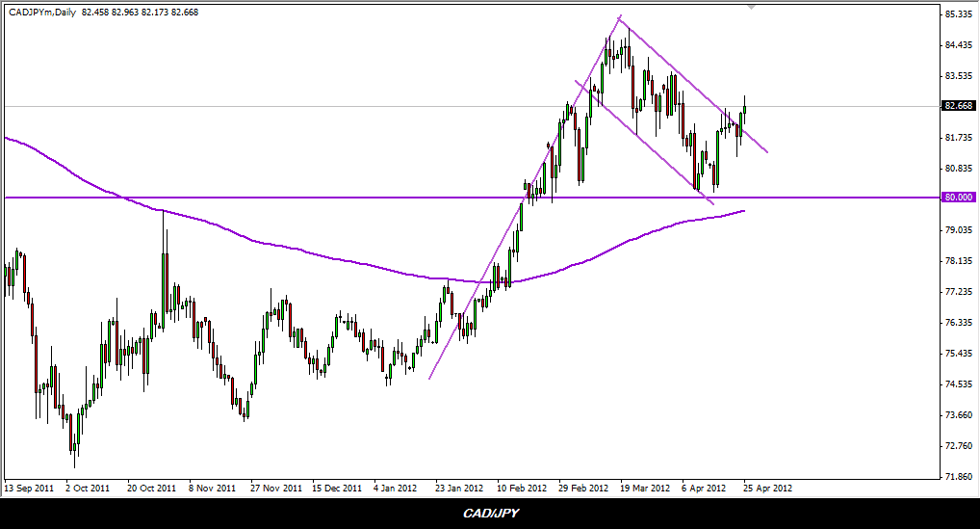Click the 10 Feb 2012 date label
Screen dimensions: 980x529
pyautogui.click(x=521, y=489)
